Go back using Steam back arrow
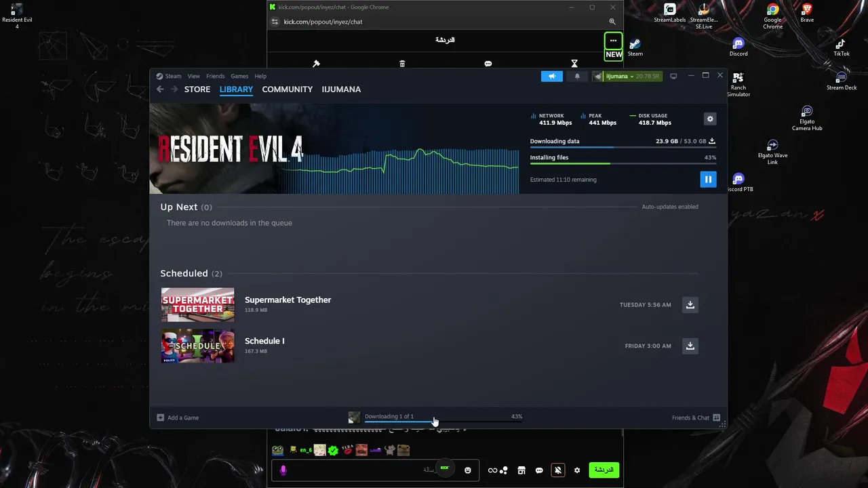Viewport: 868px width, 488px height. tap(160, 89)
